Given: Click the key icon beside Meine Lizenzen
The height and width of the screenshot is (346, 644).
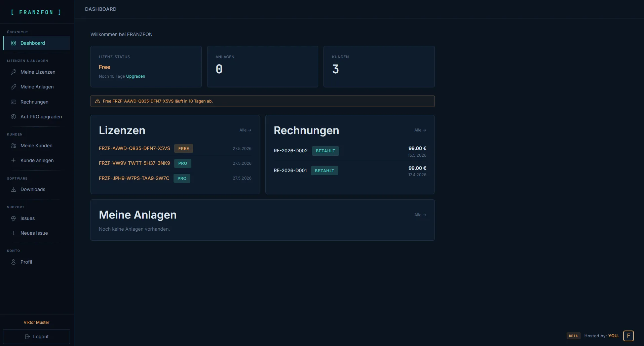Looking at the screenshot, I should 13,72.
